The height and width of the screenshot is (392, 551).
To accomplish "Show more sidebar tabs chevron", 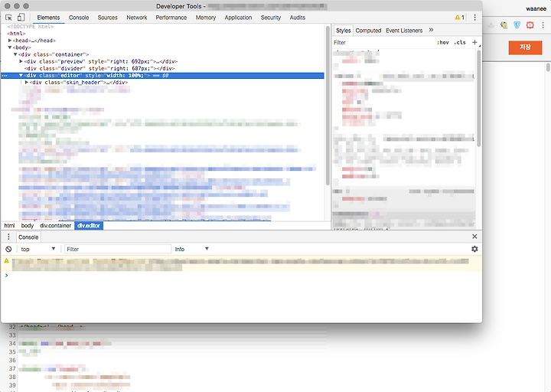I will point(431,30).
